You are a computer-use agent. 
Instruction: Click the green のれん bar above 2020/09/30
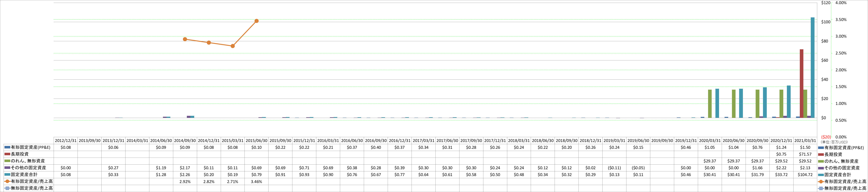757,104
